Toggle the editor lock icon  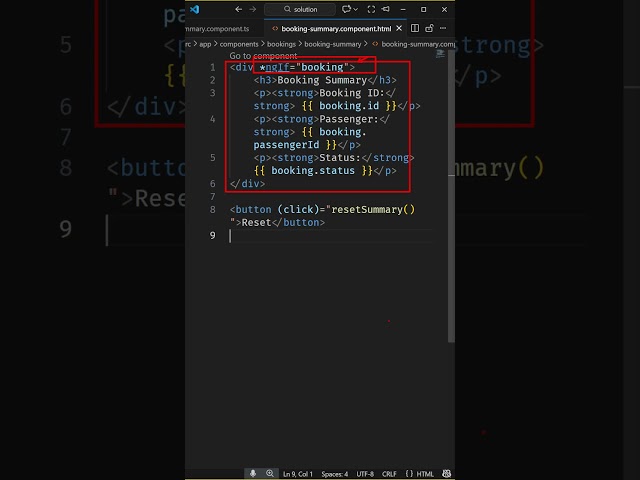click(429, 28)
